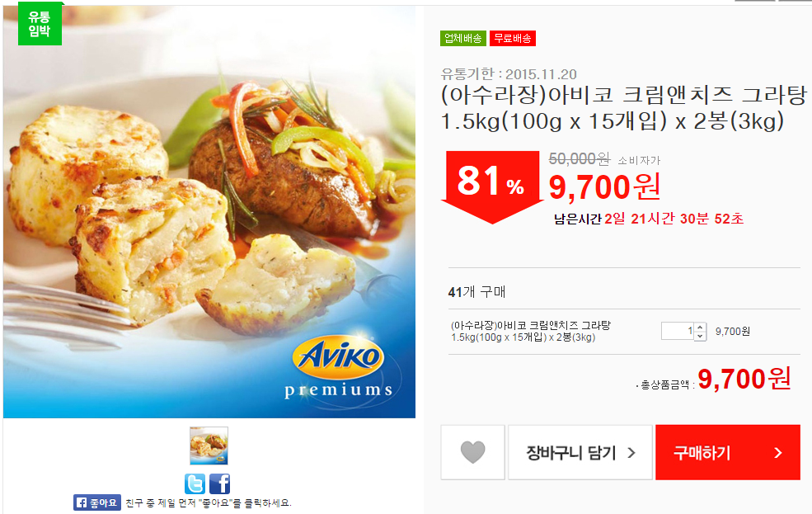This screenshot has width=812, height=514.
Task: Increase quantity with stepper up arrow
Action: (x=700, y=327)
